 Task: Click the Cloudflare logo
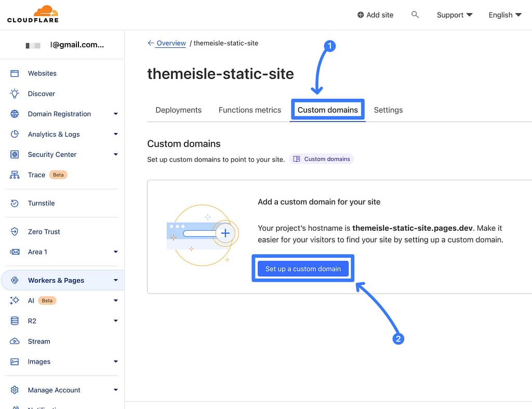pos(33,14)
